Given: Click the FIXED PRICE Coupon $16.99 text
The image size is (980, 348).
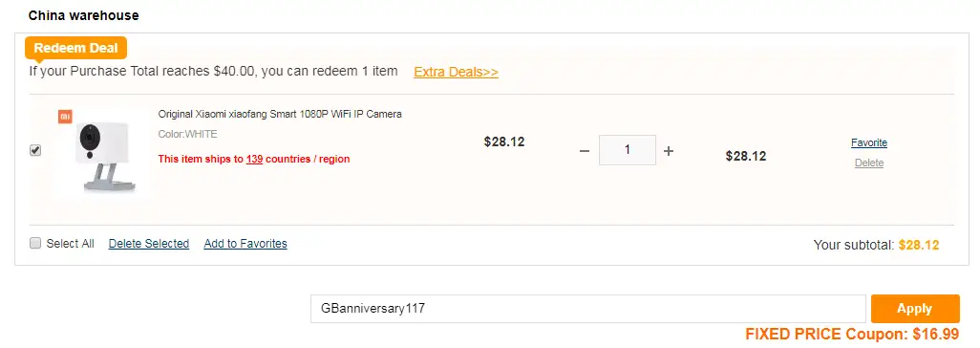Looking at the screenshot, I should [x=852, y=334].
